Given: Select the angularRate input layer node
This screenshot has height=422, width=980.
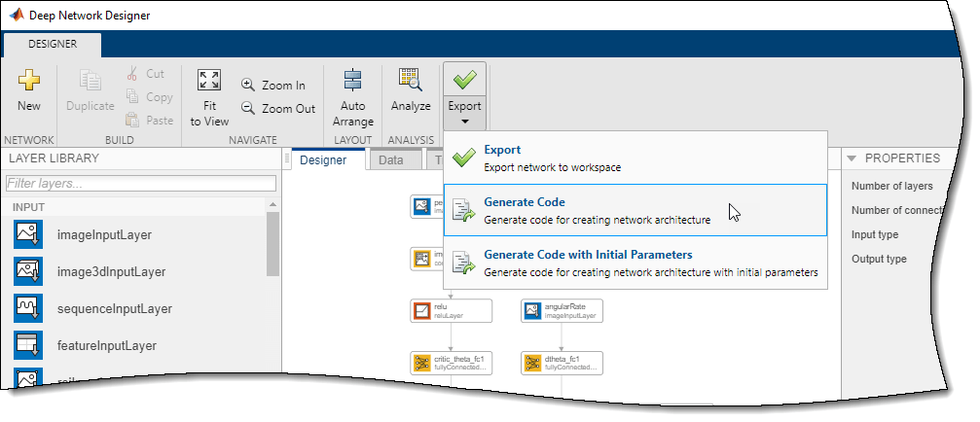Looking at the screenshot, I should coord(562,310).
